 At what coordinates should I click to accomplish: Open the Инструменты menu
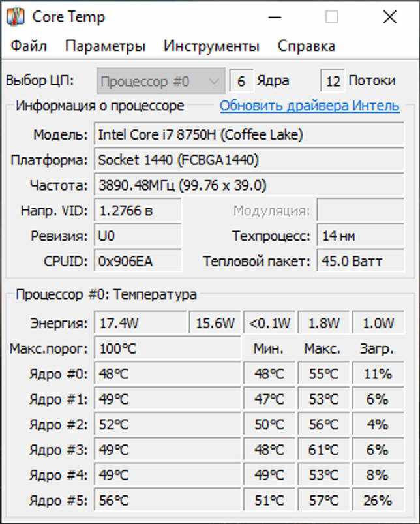pyautogui.click(x=211, y=46)
